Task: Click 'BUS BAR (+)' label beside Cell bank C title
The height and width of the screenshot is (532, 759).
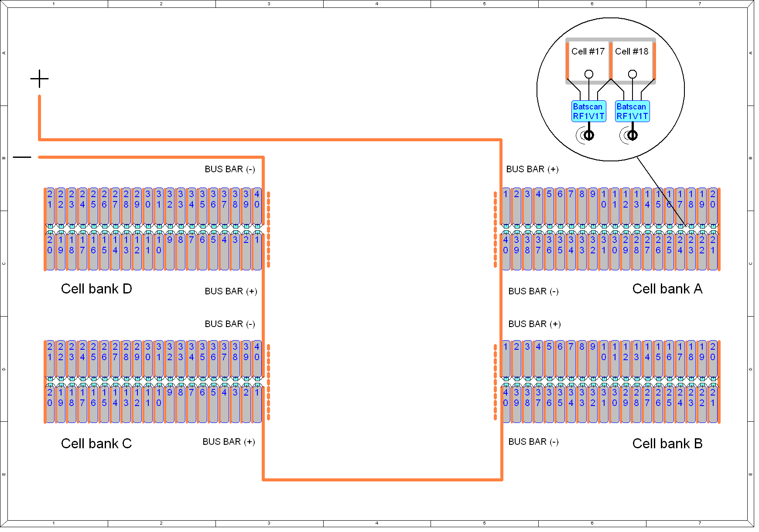Action: (x=229, y=442)
